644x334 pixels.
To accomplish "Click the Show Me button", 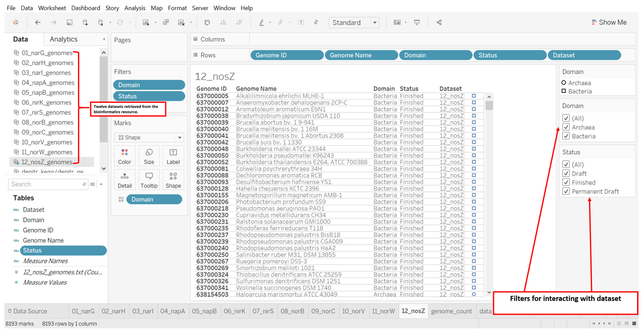I will coord(609,23).
